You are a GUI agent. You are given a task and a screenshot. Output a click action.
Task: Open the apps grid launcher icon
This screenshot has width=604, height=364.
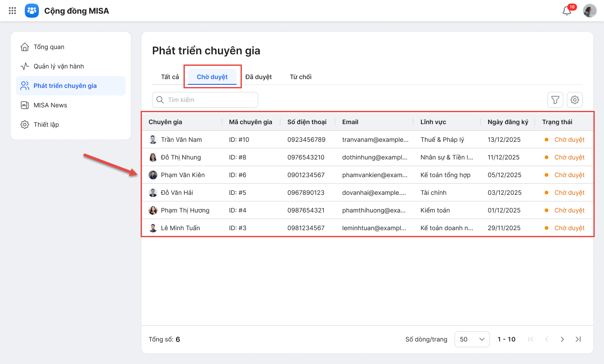pyautogui.click(x=12, y=11)
